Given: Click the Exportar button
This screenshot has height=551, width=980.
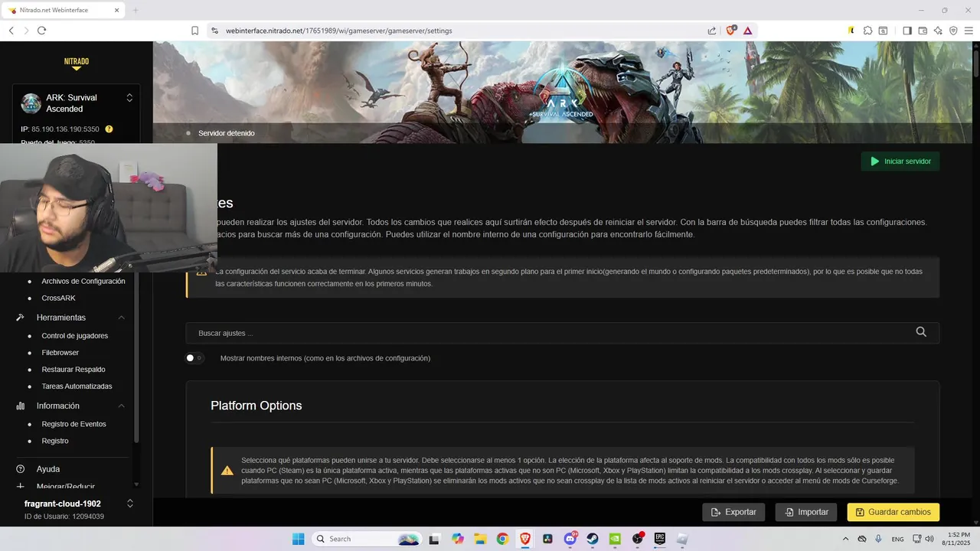Looking at the screenshot, I should pyautogui.click(x=733, y=512).
